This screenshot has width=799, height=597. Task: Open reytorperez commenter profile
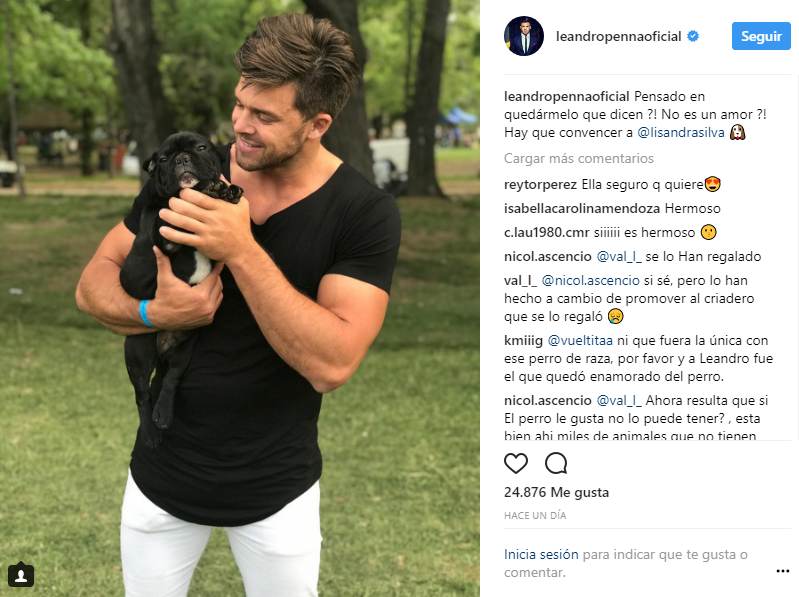pos(541,184)
